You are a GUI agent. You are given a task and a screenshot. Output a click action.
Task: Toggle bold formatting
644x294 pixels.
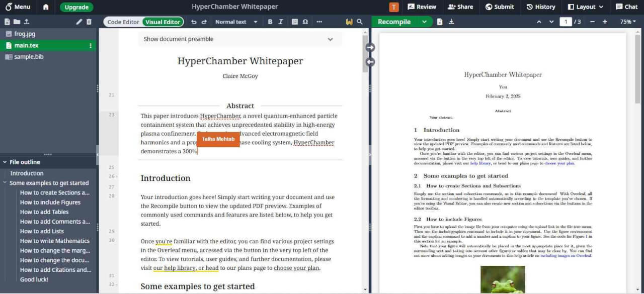point(270,22)
